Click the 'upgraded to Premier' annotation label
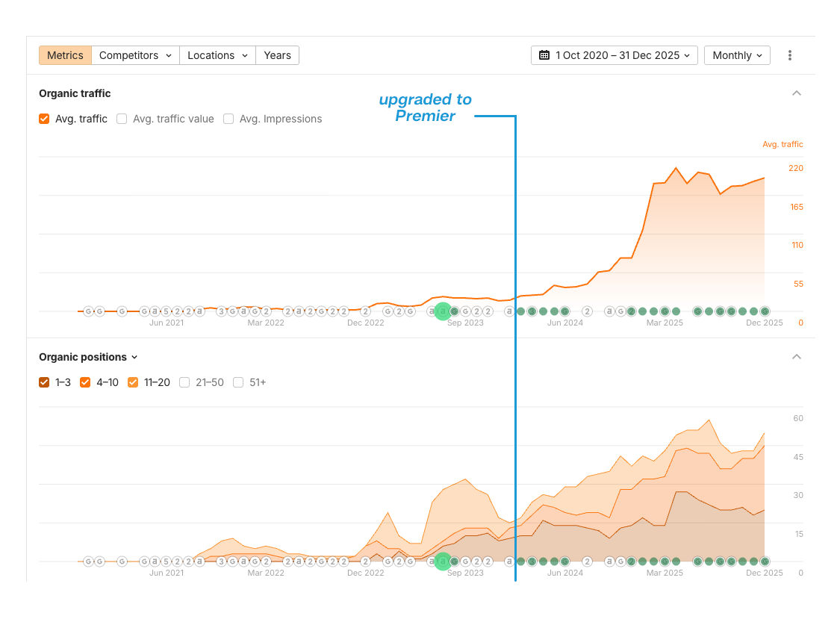 coord(425,108)
